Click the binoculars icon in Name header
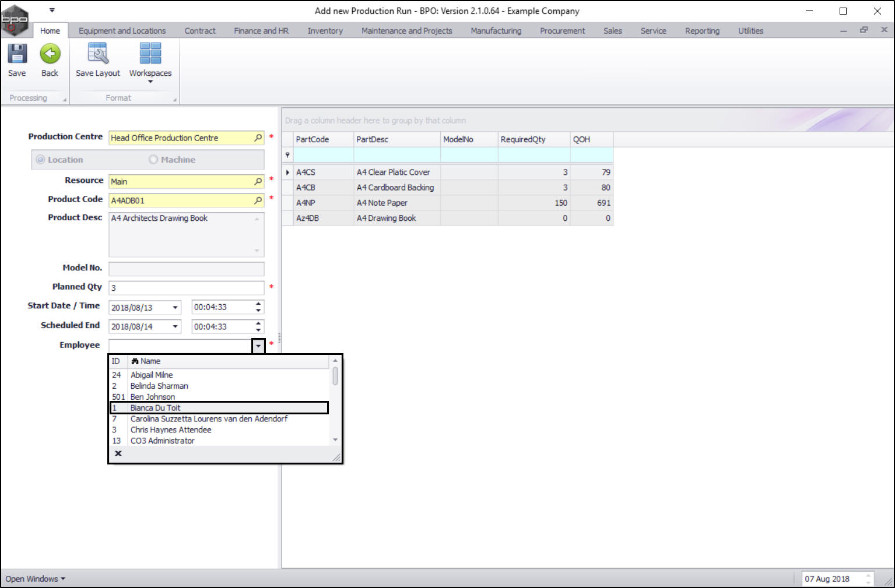 tap(135, 361)
